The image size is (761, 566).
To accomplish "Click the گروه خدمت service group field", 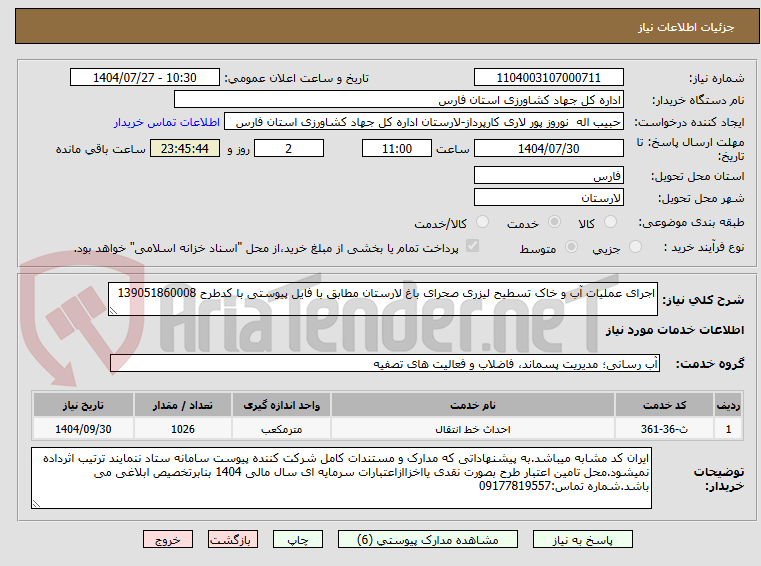I will click(x=385, y=364).
